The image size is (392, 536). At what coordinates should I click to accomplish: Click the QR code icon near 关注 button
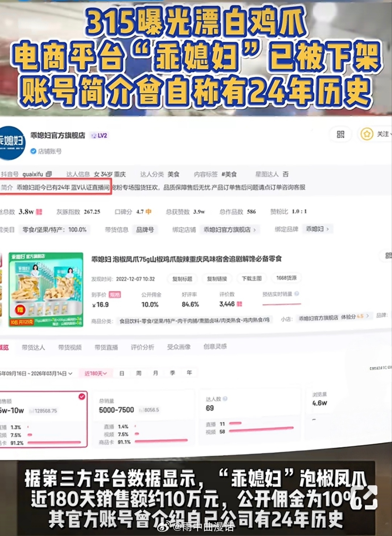(340, 134)
